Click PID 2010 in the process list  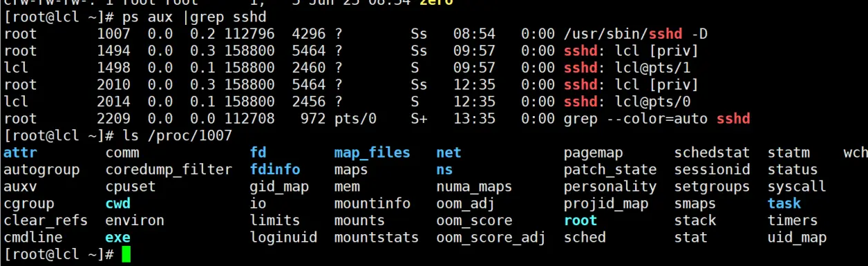[x=113, y=85]
